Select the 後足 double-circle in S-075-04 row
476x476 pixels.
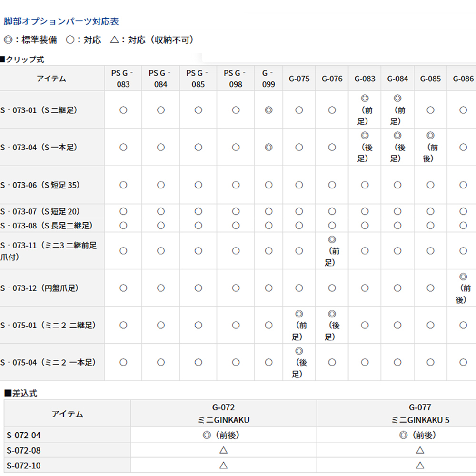pos(299,351)
